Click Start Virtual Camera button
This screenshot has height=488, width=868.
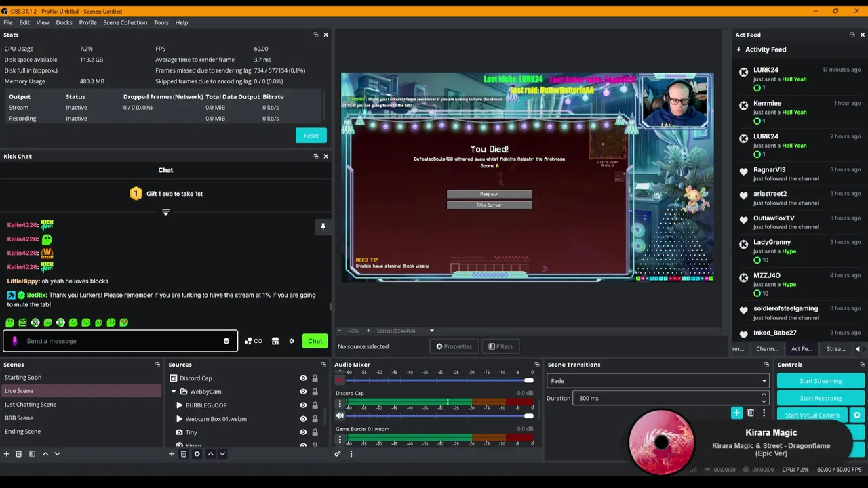[x=812, y=415]
